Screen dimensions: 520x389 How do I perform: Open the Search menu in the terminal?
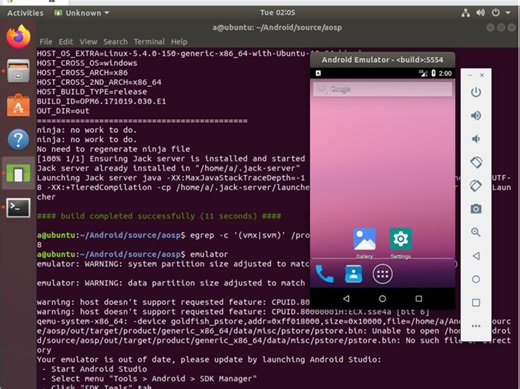click(115, 42)
